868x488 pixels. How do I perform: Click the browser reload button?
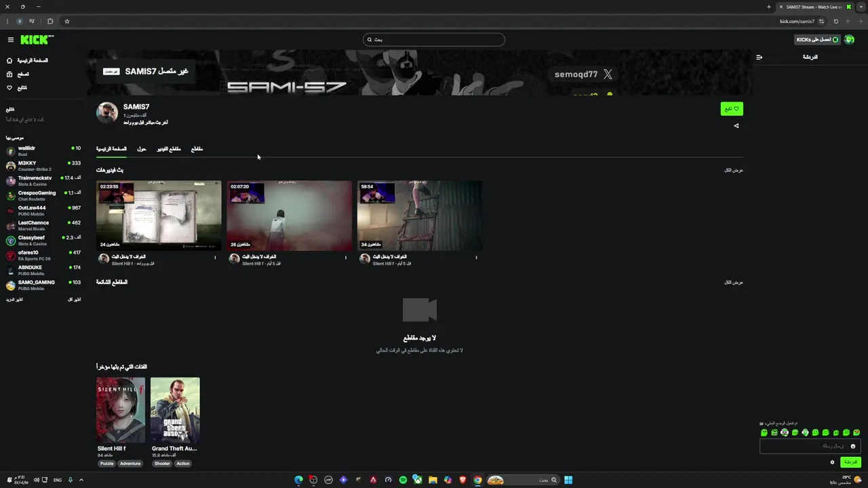pos(835,21)
